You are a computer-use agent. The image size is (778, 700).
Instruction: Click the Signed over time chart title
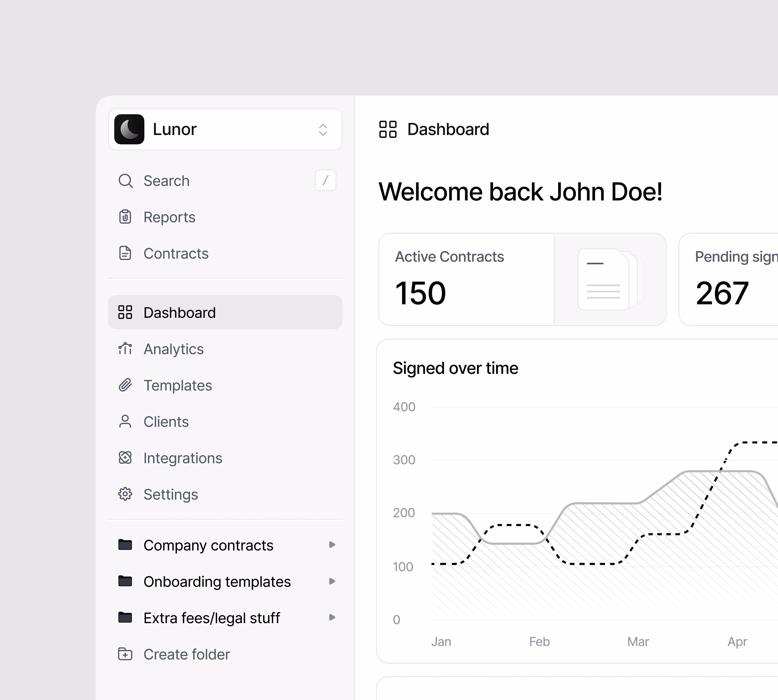click(456, 368)
